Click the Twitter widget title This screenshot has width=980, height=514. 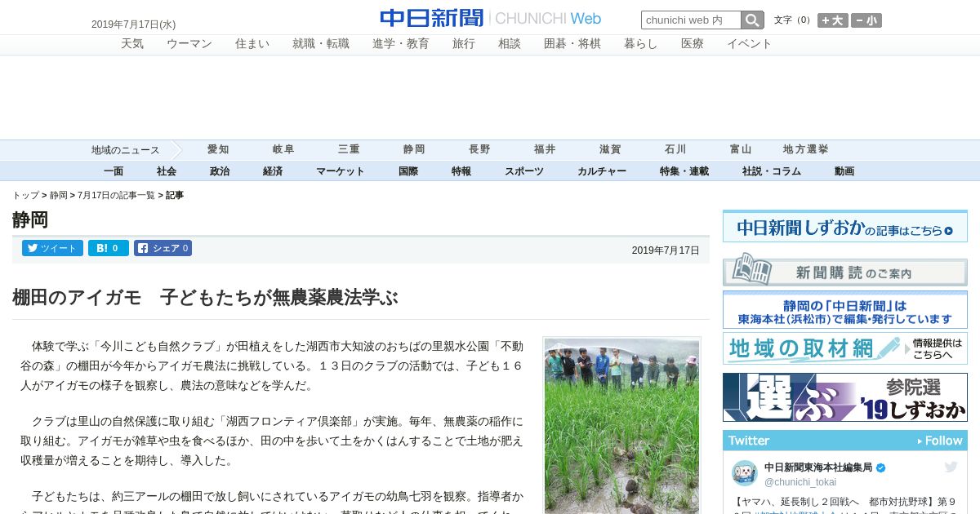point(749,441)
